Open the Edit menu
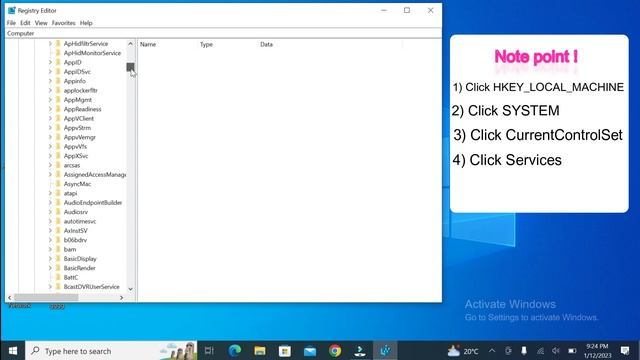Image resolution: width=640 pixels, height=360 pixels. click(x=25, y=23)
